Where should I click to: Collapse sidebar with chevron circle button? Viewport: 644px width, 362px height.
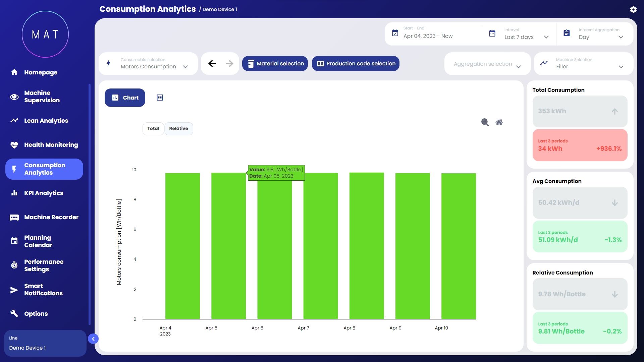(93, 339)
